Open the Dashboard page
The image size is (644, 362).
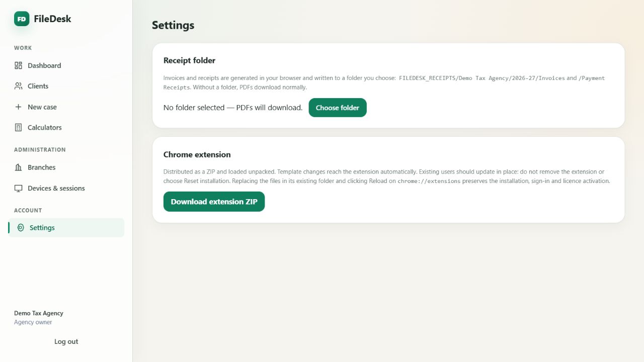click(x=66, y=65)
